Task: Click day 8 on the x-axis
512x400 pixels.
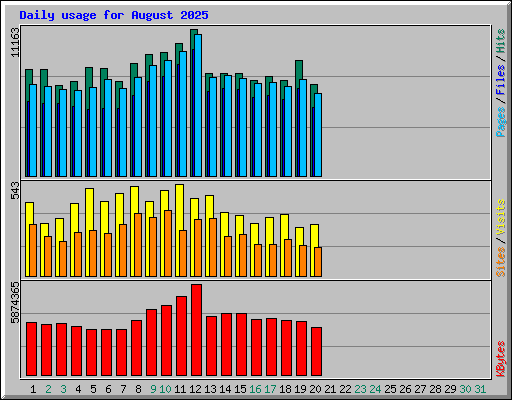Action: 138,389
